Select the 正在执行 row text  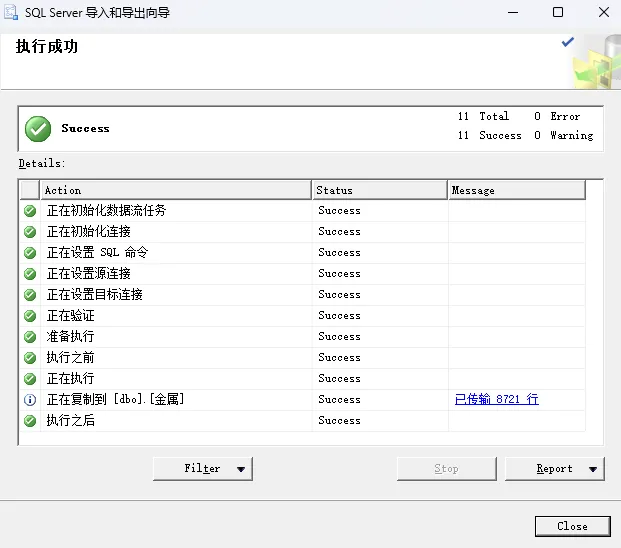pos(70,379)
